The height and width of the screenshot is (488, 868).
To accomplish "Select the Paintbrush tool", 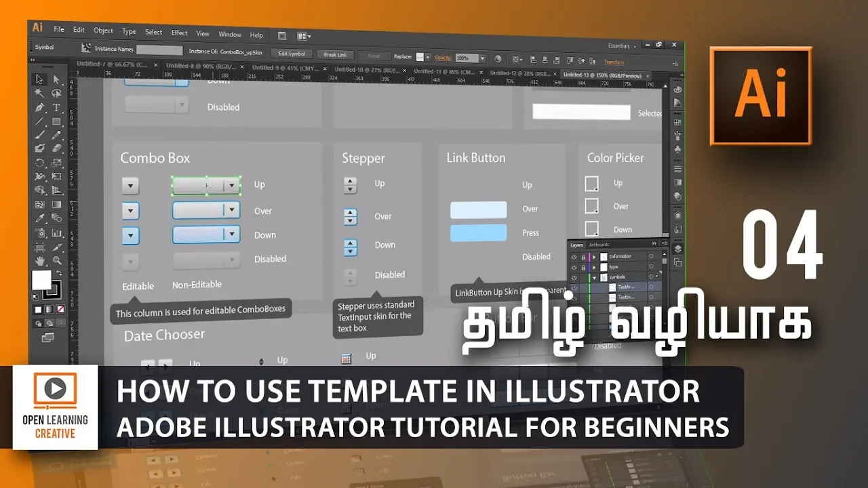I will [x=40, y=134].
